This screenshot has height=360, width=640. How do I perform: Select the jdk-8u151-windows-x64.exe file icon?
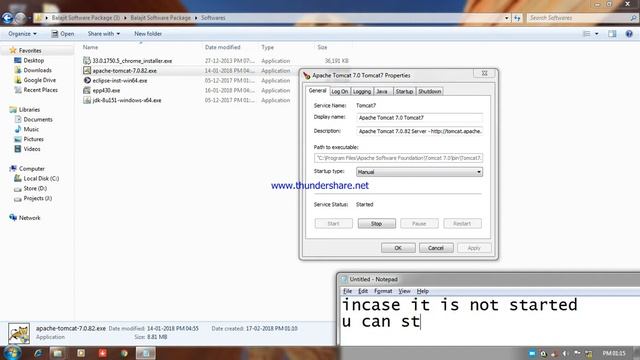pos(87,100)
